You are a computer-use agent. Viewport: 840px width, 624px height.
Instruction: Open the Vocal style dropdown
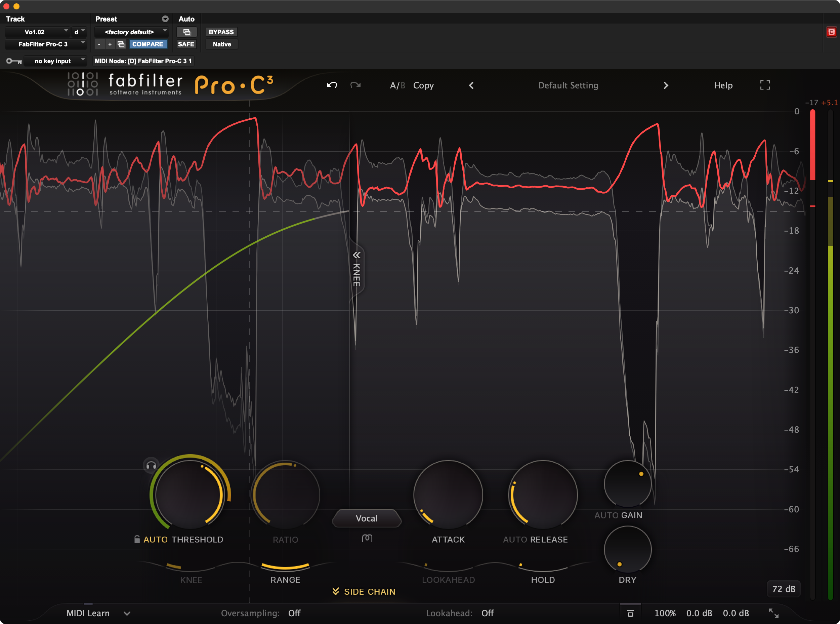[366, 518]
